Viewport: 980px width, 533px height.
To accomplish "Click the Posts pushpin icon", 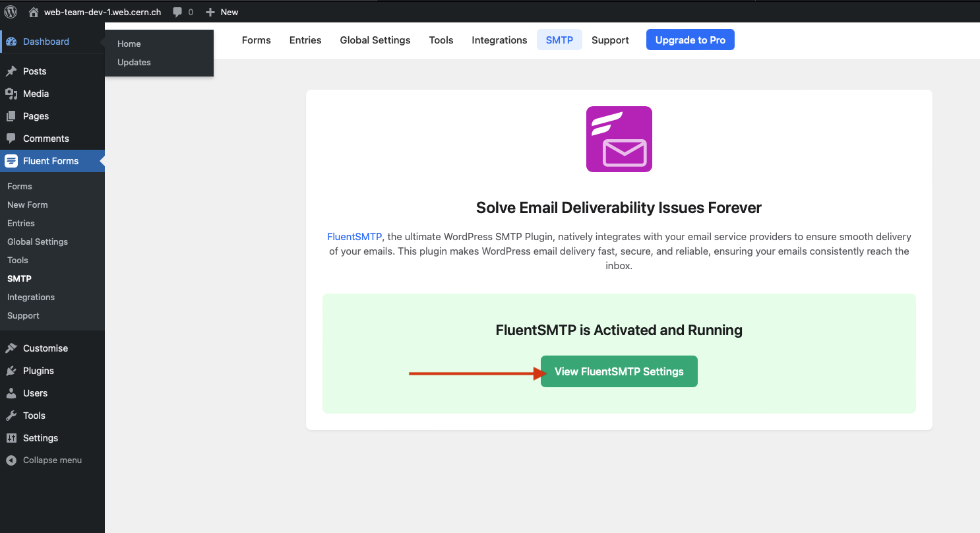I will (x=11, y=71).
